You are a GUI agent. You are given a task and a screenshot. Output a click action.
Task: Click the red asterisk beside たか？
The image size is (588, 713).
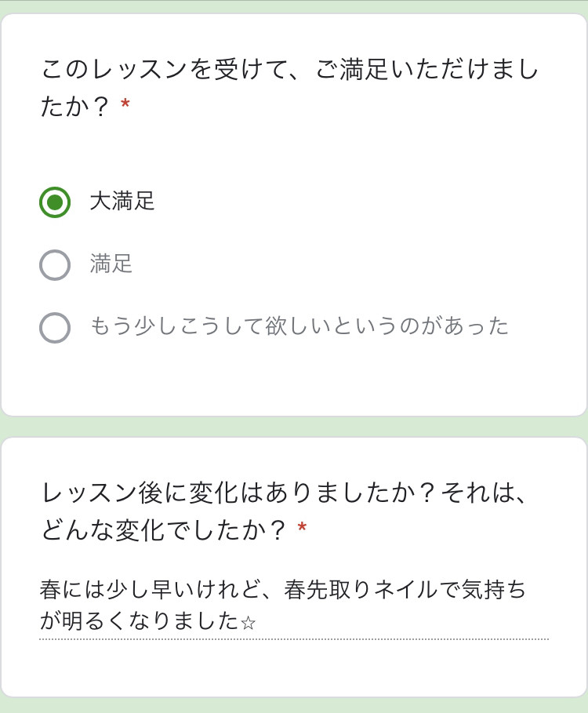[125, 104]
